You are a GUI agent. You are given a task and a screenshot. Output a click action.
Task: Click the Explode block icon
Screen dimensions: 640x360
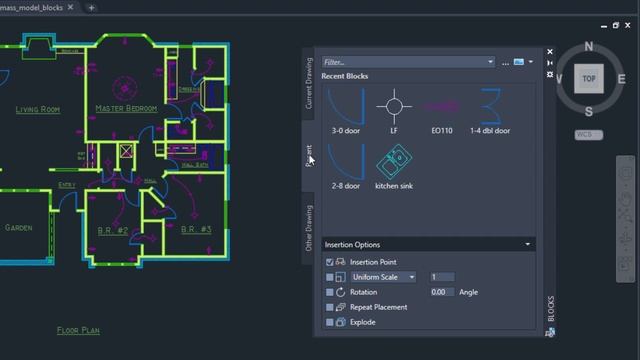coord(340,322)
